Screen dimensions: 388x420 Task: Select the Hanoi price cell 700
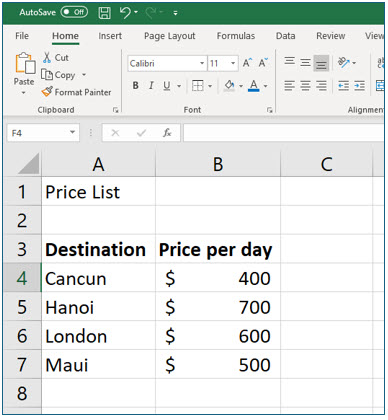click(218, 307)
